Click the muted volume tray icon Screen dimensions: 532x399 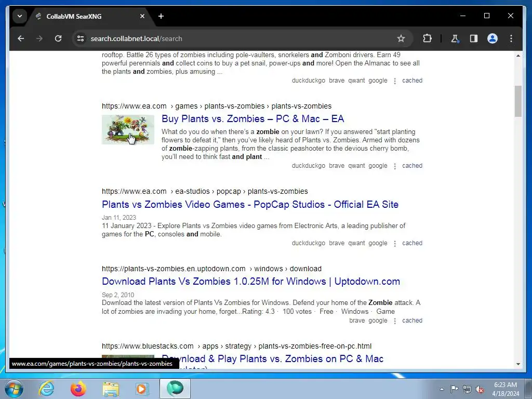[480, 390]
